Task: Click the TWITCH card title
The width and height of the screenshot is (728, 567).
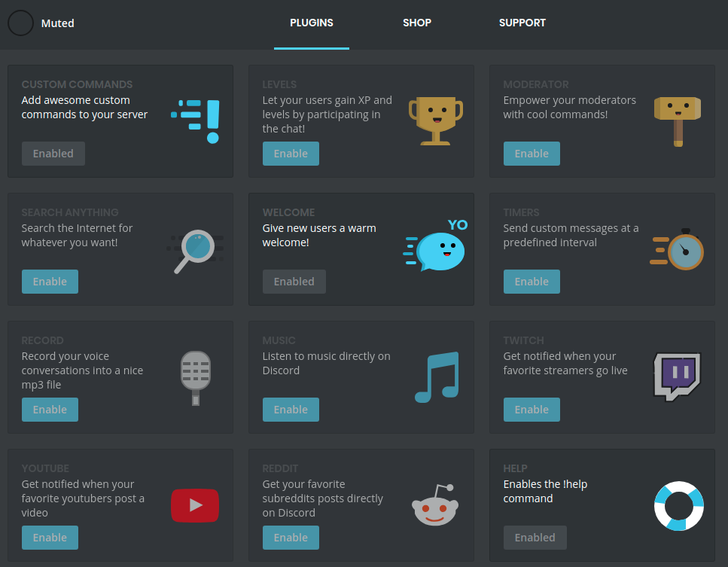Action: [x=524, y=340]
